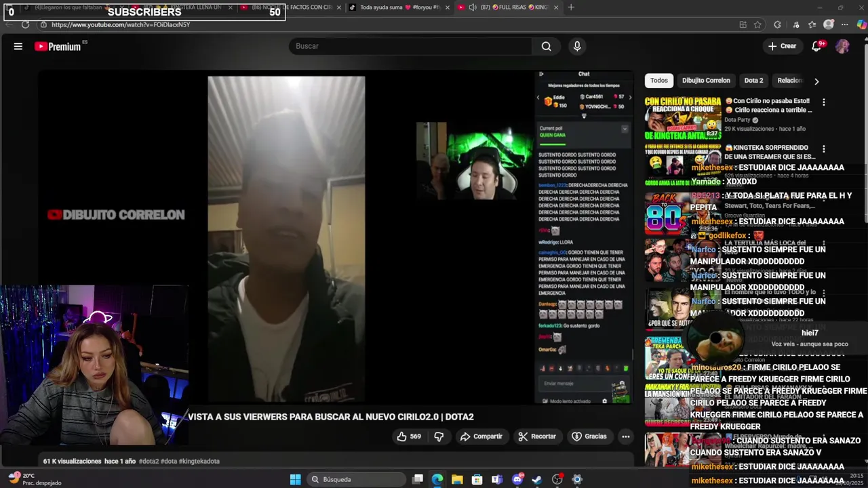Viewport: 868px width, 488px height.
Task: Open options for 'KINGTEKA SORPRENDIDO' video
Action: [x=824, y=149]
